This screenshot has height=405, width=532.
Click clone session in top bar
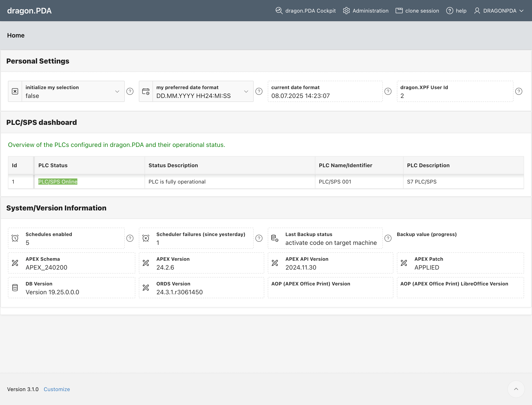click(417, 11)
